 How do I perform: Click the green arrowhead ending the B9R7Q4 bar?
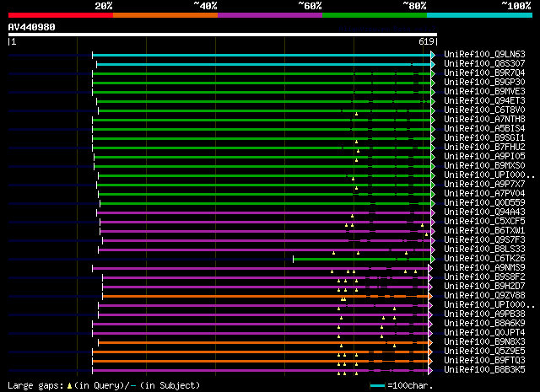(x=433, y=73)
